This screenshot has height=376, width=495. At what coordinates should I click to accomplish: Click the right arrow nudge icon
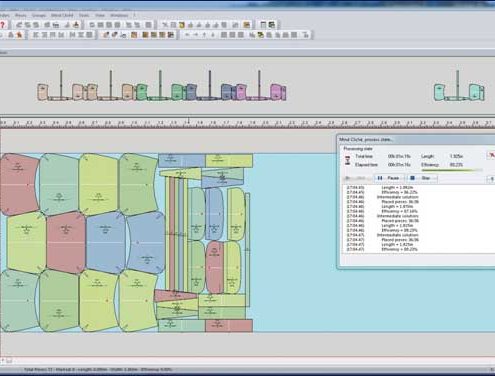tap(196, 35)
